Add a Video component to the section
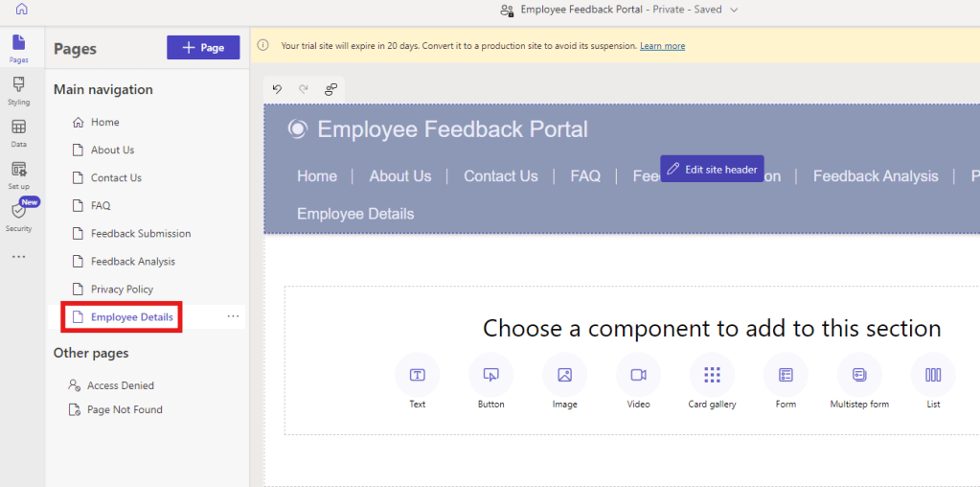The image size is (980, 487). [x=638, y=375]
